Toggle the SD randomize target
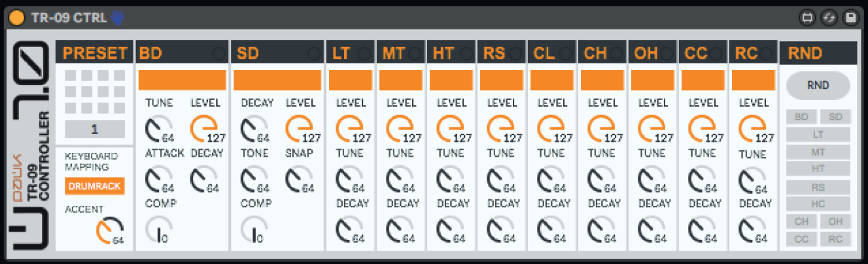Screen dimensions: 868x264 pyautogui.click(x=835, y=117)
